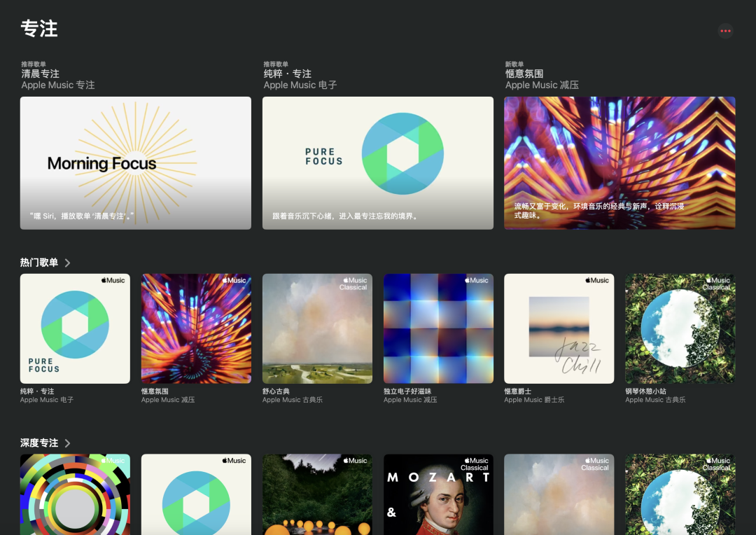Open the Pure Focus featured banner

377,163
